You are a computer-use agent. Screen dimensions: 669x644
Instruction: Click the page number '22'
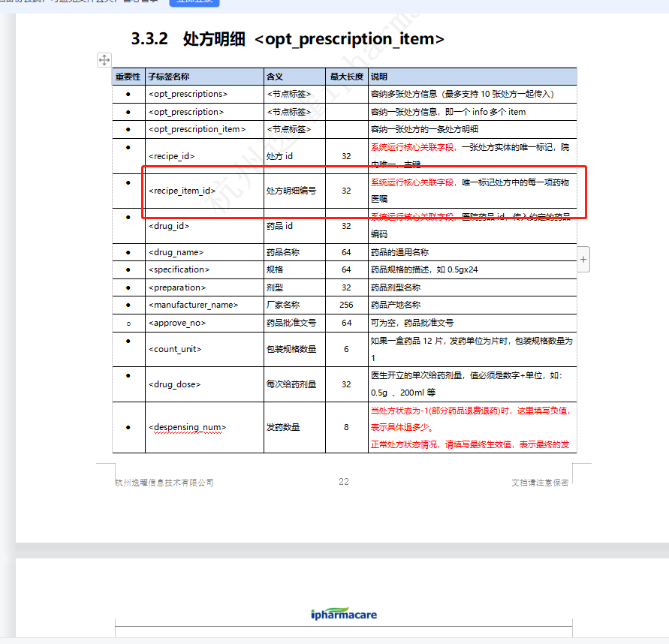pyautogui.click(x=344, y=482)
